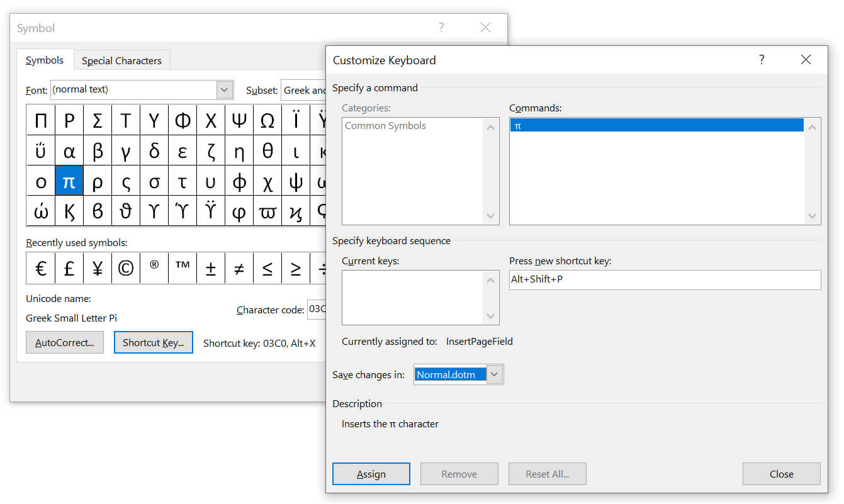The image size is (844, 504).
Task: Open the Font dropdown list
Action: click(x=225, y=90)
